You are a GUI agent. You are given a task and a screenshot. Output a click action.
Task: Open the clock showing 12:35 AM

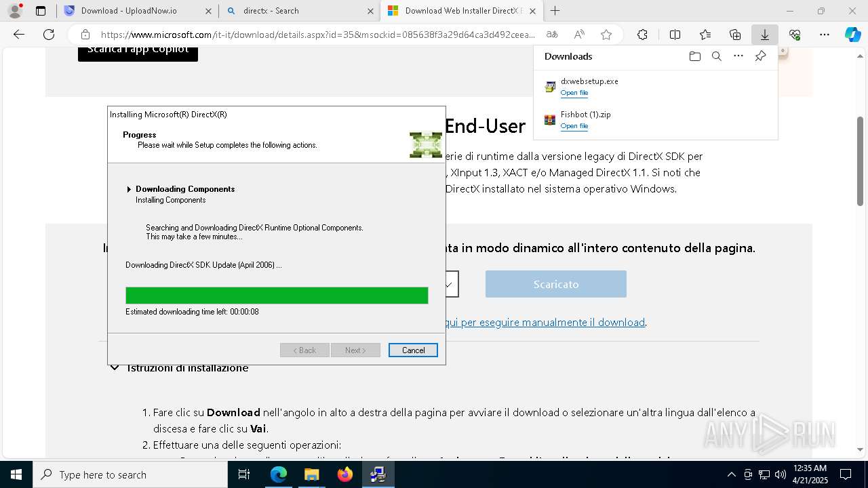point(810,474)
